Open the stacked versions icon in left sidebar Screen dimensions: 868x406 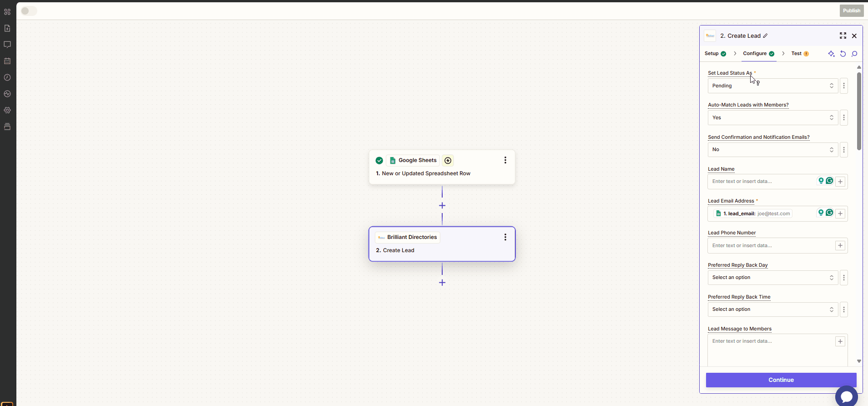(7, 127)
